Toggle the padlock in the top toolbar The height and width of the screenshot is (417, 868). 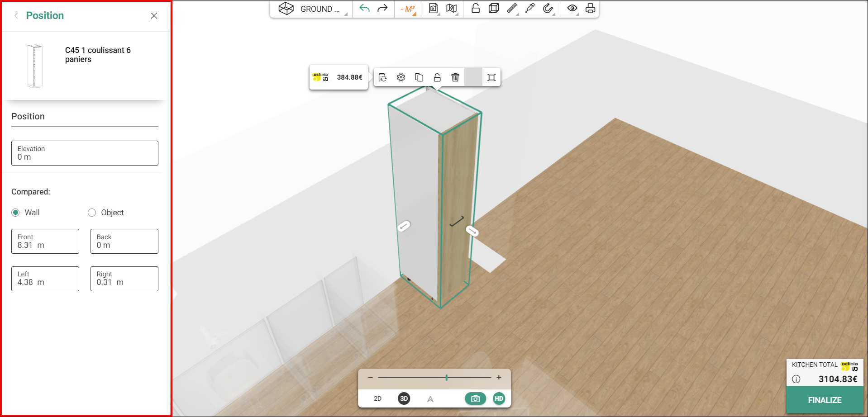[476, 8]
